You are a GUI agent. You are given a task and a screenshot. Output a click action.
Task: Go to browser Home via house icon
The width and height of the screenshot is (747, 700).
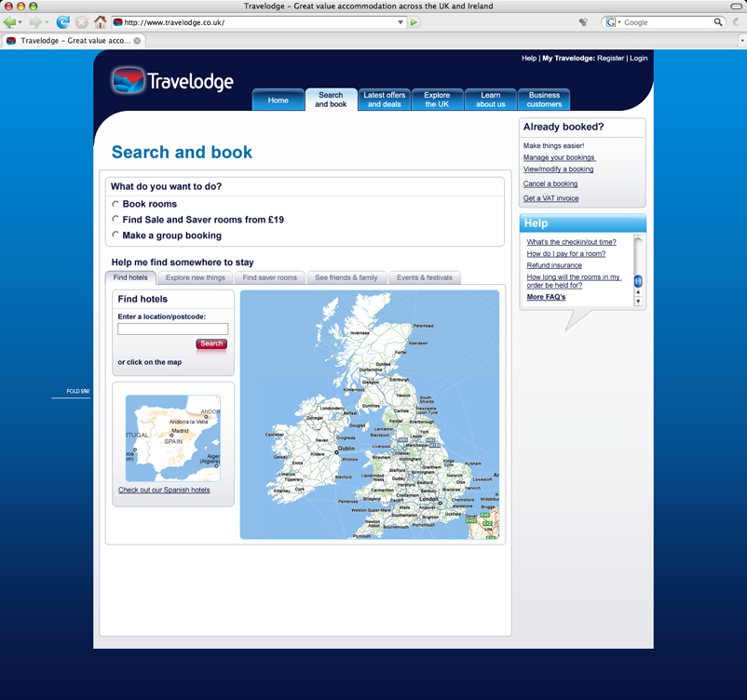click(x=100, y=22)
